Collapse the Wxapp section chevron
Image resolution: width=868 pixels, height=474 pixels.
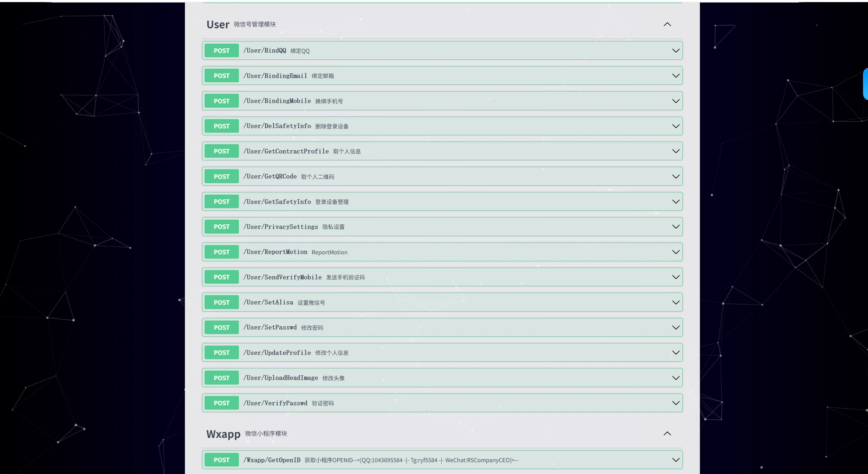click(667, 434)
